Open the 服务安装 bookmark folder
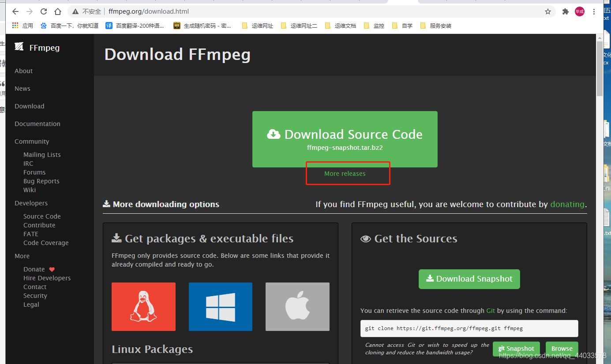This screenshot has height=364, width=611. tap(436, 26)
